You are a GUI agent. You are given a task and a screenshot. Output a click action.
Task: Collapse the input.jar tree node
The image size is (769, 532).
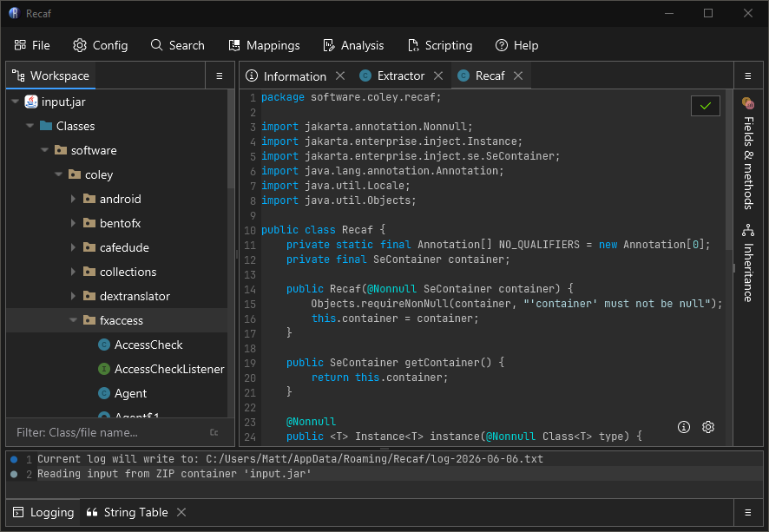pos(16,102)
